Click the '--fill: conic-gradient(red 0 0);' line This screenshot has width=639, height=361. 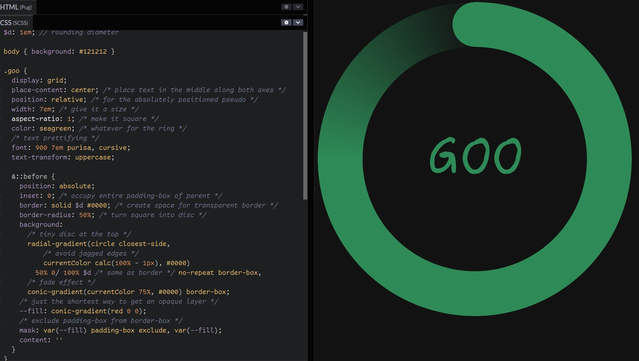(x=83, y=311)
